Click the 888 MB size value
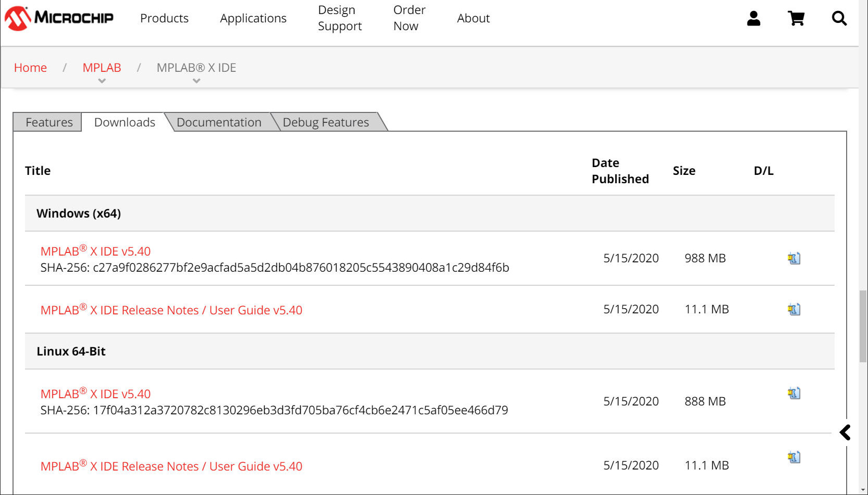 (x=705, y=401)
